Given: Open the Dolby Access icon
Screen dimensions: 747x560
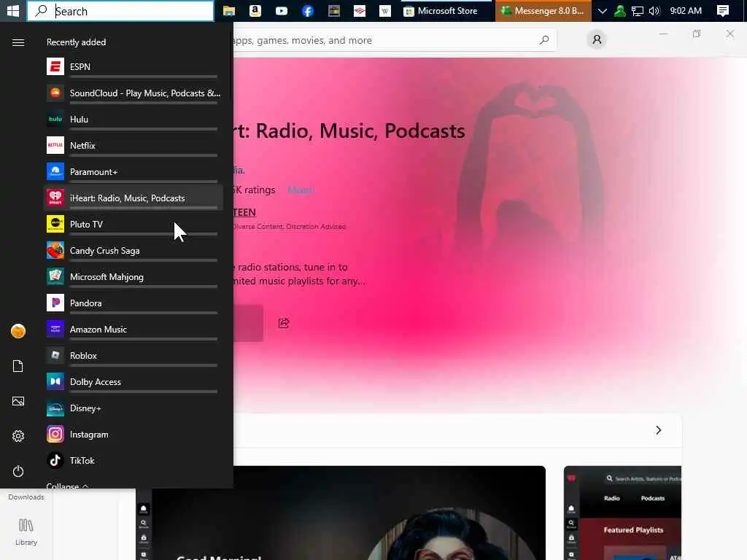Looking at the screenshot, I should pyautogui.click(x=55, y=381).
